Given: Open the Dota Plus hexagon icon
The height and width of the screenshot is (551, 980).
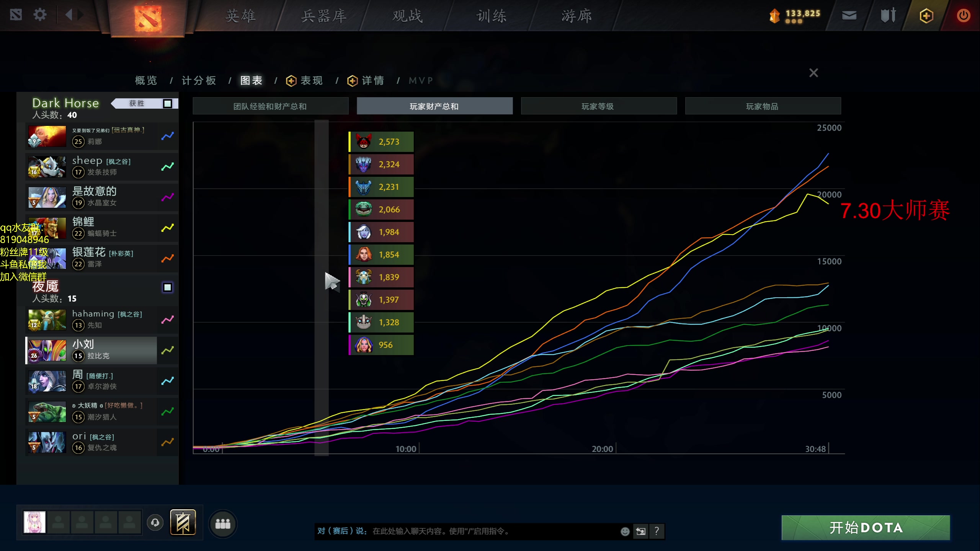Looking at the screenshot, I should pyautogui.click(x=926, y=16).
